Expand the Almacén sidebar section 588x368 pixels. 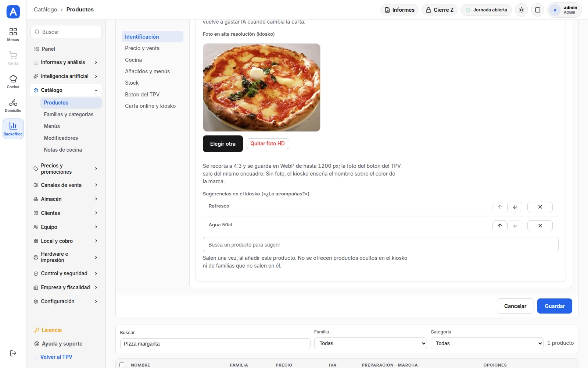coord(66,199)
